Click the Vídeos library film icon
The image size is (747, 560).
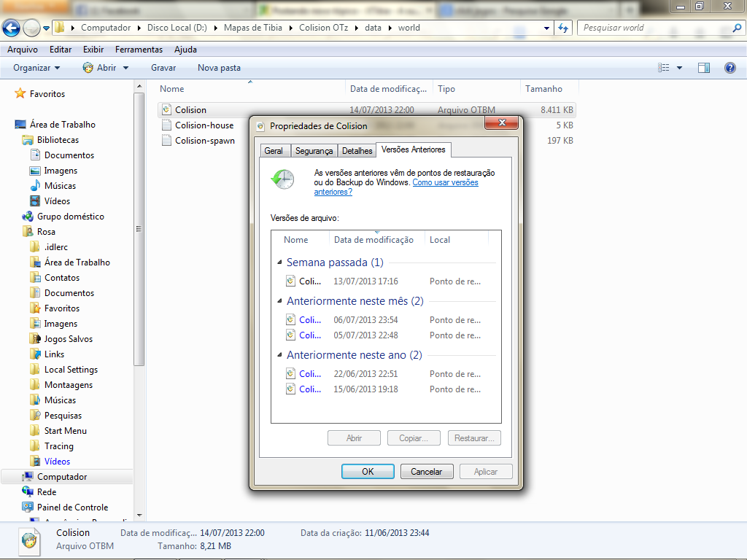35,201
